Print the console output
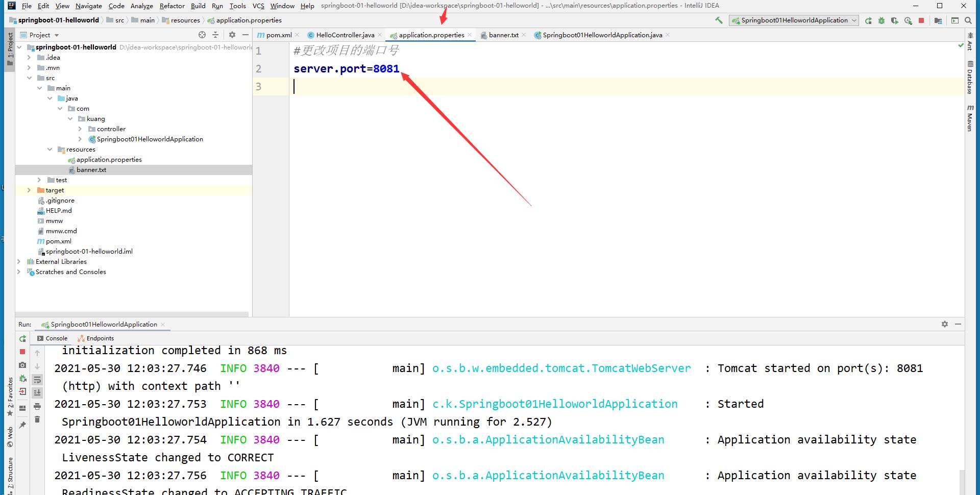 point(37,406)
